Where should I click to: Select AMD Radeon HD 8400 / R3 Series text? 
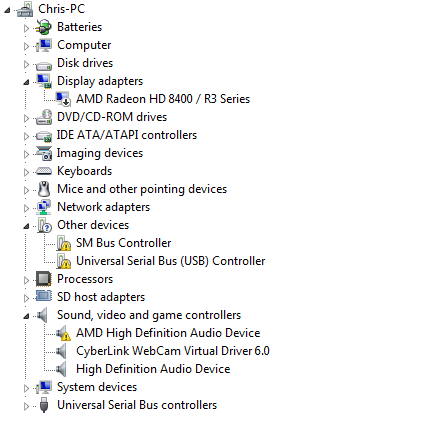[x=163, y=99]
